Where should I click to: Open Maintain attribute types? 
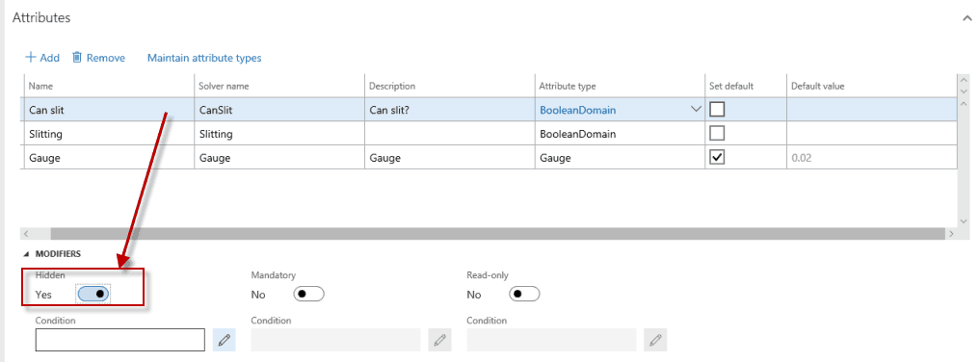[204, 58]
